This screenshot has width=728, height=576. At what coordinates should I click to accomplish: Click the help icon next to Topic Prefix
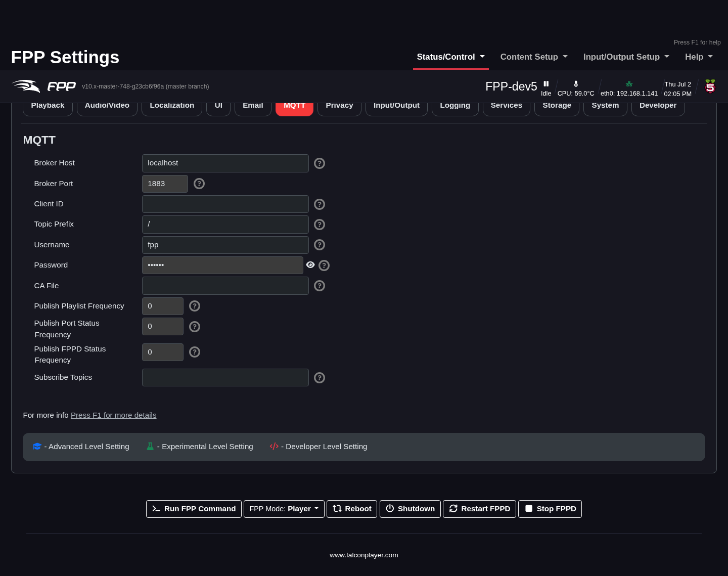click(x=320, y=225)
